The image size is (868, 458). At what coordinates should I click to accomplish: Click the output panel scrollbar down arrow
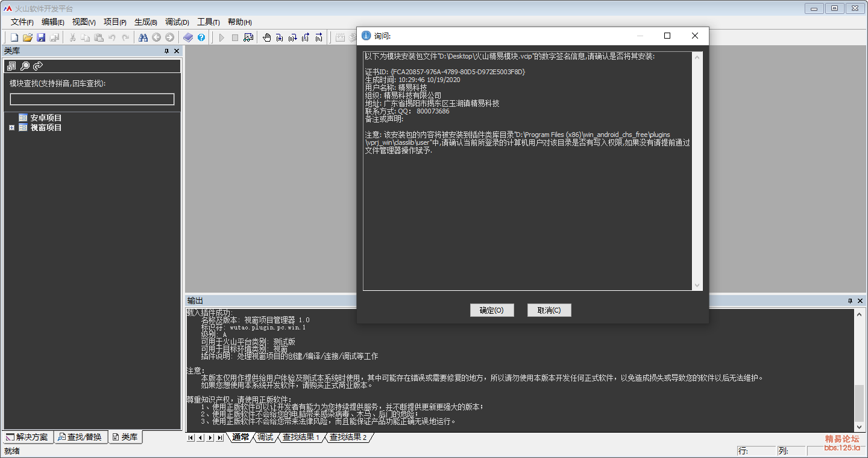pos(859,427)
